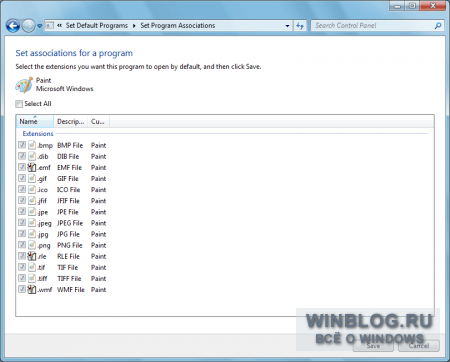Uncheck the .gif extension checkbox
Image resolution: width=450 pixels, height=362 pixels.
[22, 178]
